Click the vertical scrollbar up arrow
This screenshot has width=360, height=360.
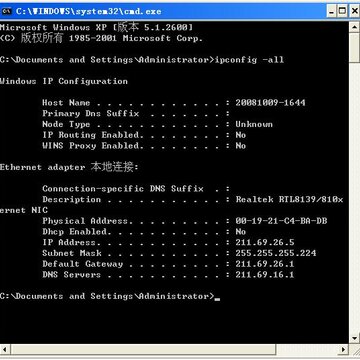click(354, 27)
